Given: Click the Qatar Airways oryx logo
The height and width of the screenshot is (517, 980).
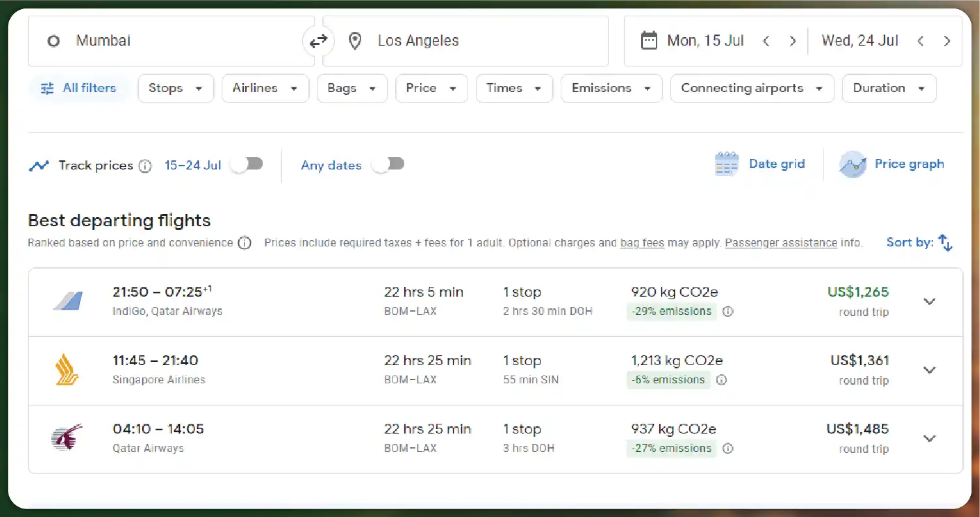Looking at the screenshot, I should [67, 437].
